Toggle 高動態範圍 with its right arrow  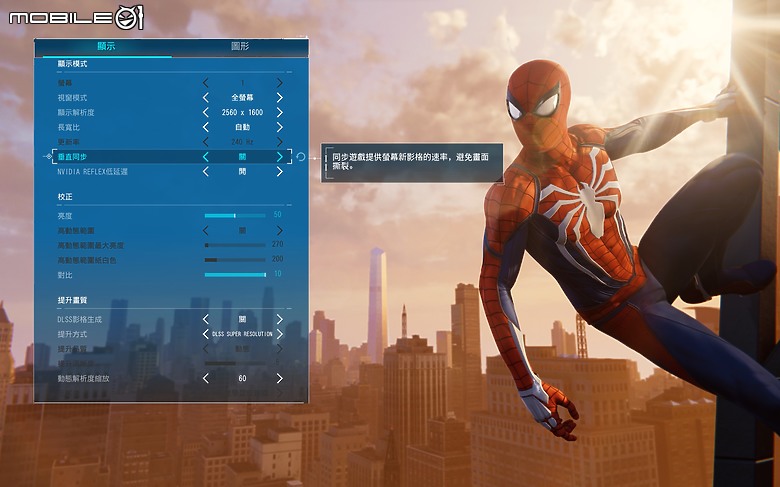(x=280, y=231)
